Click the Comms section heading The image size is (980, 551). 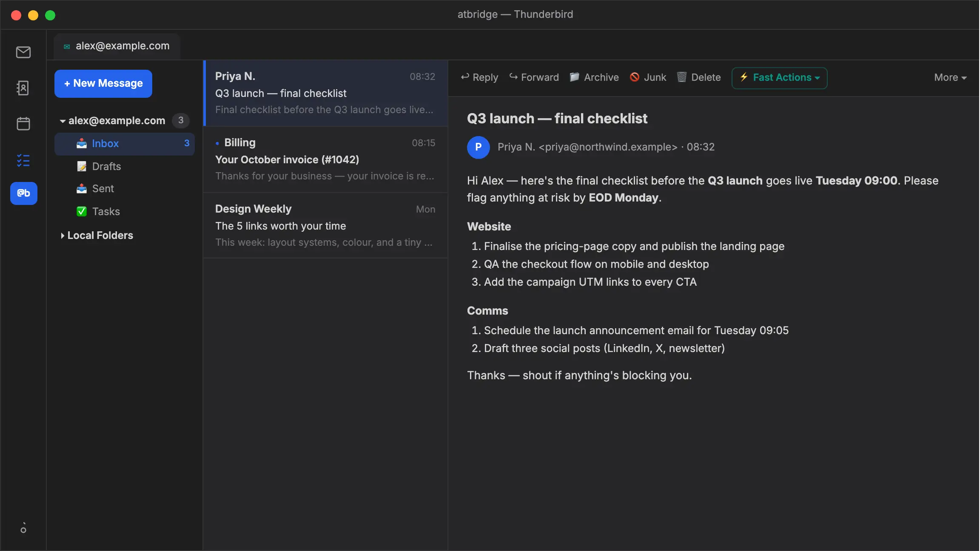487,311
